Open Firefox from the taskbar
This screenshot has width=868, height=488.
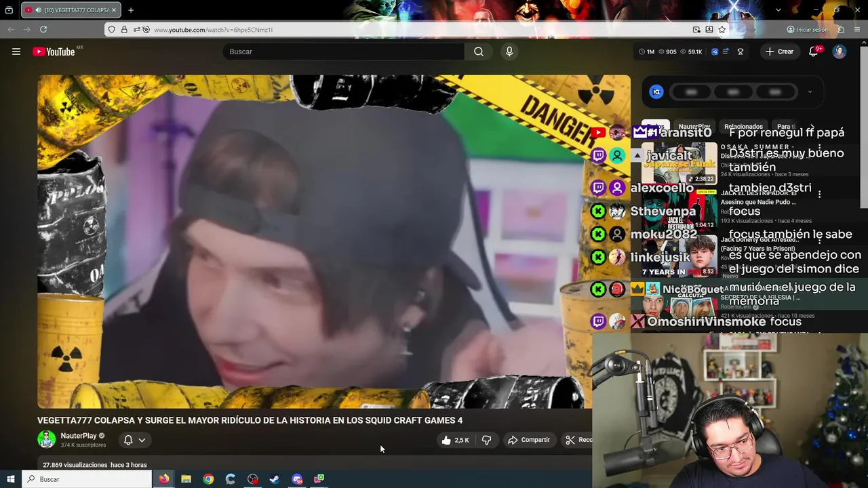[x=164, y=479]
